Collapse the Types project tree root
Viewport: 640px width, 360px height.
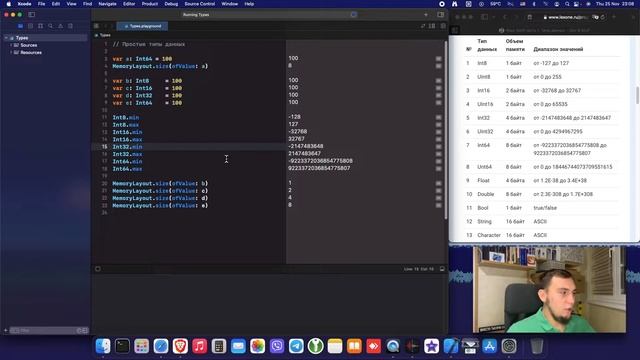(x=6, y=38)
